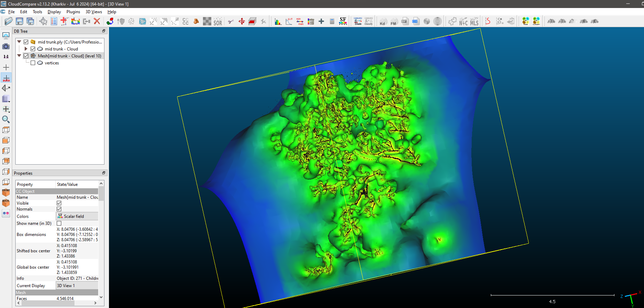This screenshot has width=644, height=308.
Task: Click the Save file toolbar icon
Action: click(19, 21)
